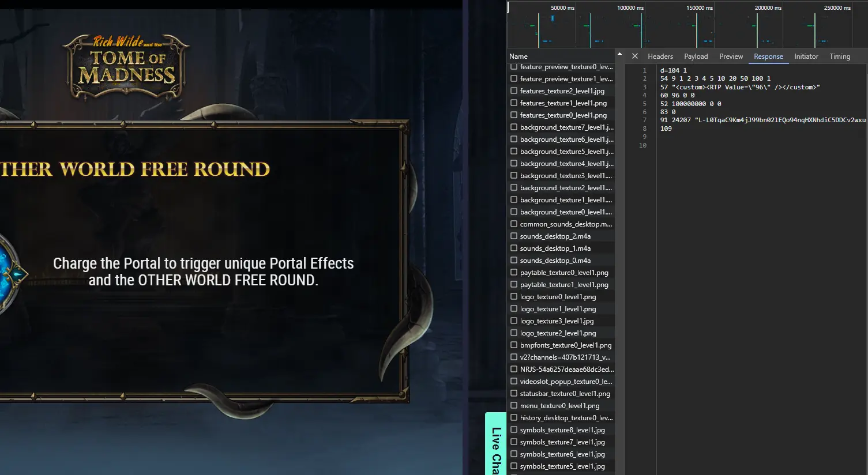Screen dimensions: 868x475
Task: Tick checkbox beside background_texture7_level1
Action: click(514, 127)
